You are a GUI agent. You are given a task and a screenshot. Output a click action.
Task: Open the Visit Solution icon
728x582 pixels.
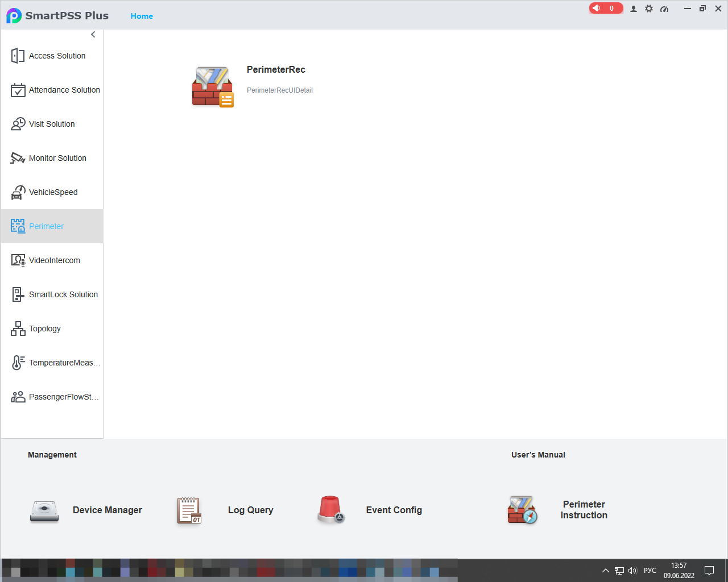[18, 124]
